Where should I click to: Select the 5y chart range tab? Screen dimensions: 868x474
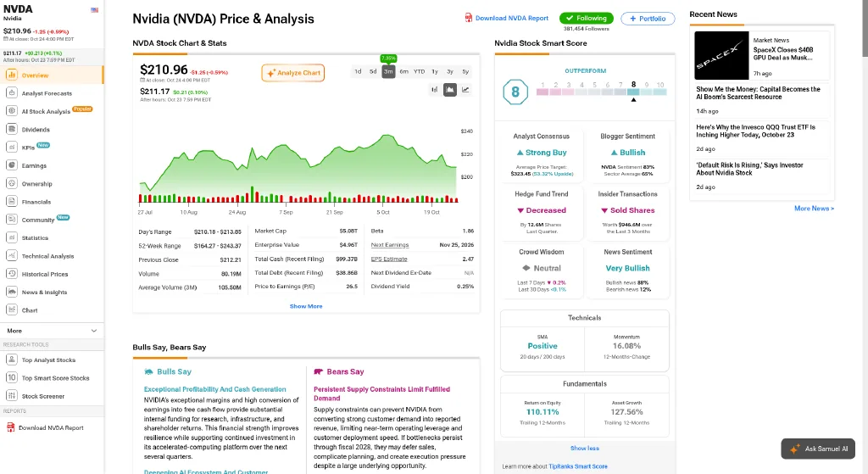[465, 71]
